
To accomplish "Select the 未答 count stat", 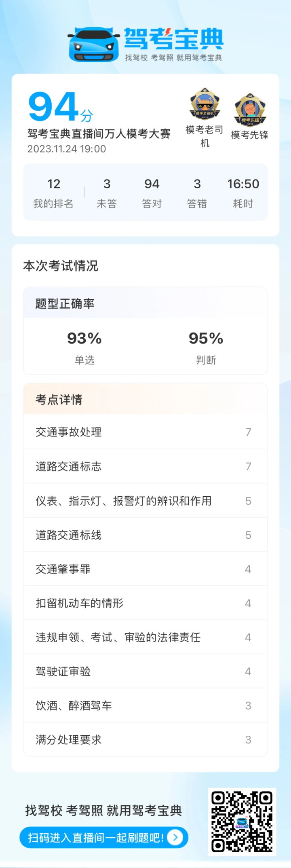I will coord(107,193).
